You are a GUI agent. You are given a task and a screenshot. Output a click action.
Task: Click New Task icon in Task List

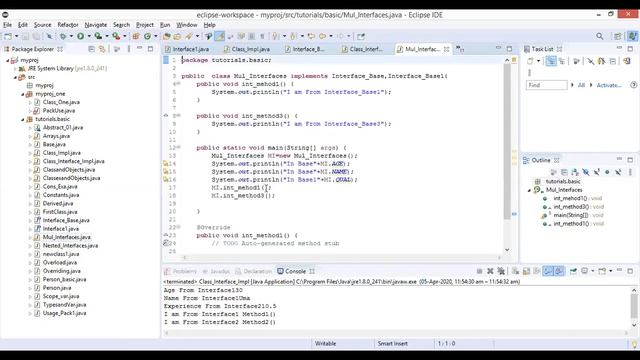coord(530,61)
